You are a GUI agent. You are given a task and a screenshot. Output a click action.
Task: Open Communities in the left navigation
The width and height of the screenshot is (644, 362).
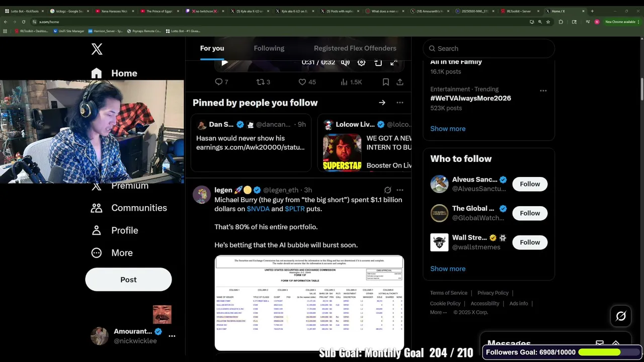(129, 208)
